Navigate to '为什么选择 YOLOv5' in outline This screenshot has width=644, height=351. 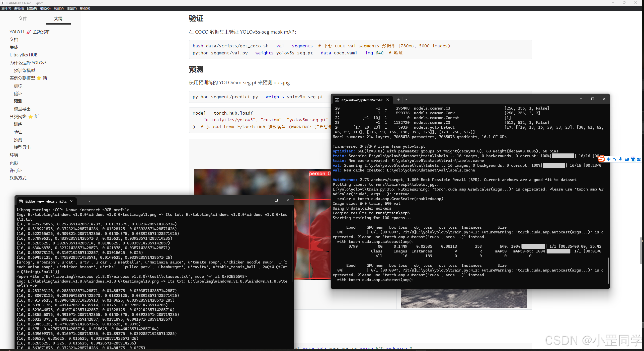28,63
